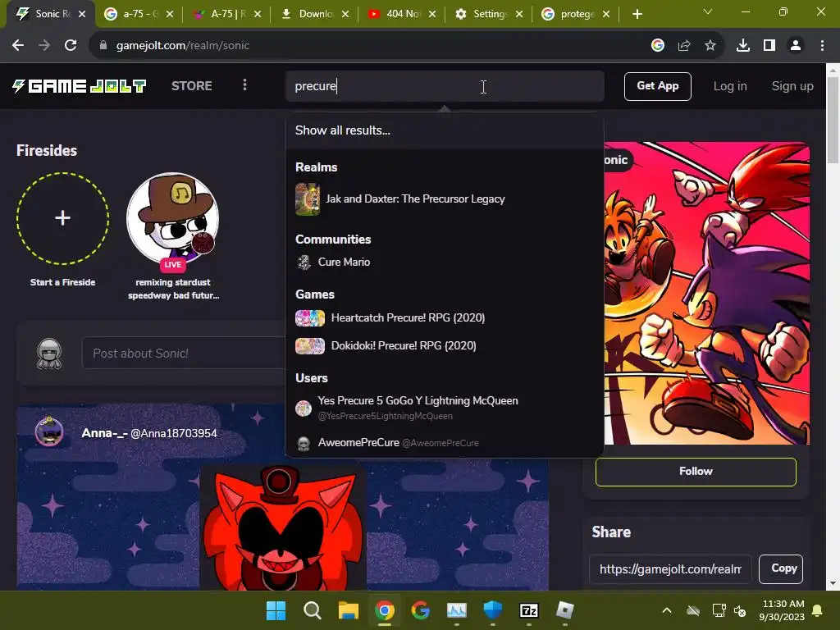Open Chrome three-dot menu
The height and width of the screenshot is (630, 840).
coord(822,46)
